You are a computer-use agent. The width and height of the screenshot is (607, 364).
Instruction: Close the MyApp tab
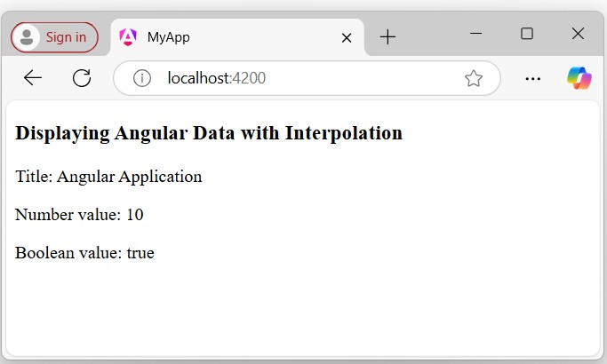(x=347, y=37)
